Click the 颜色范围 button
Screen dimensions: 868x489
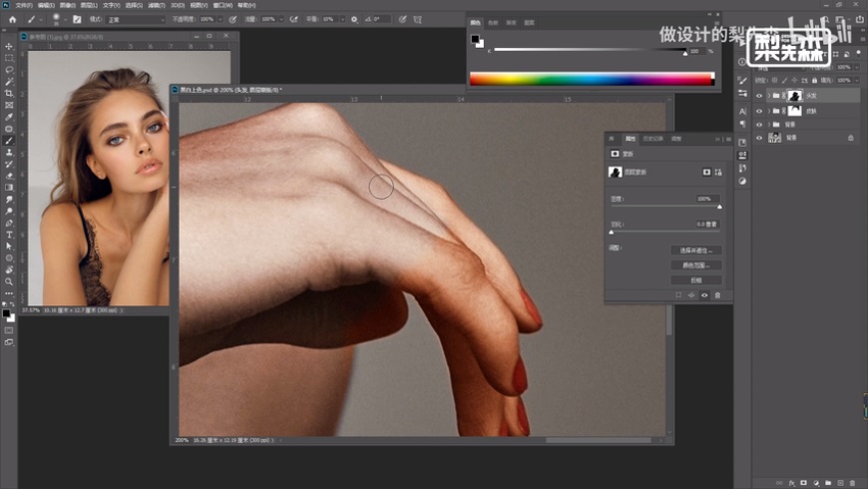[695, 265]
